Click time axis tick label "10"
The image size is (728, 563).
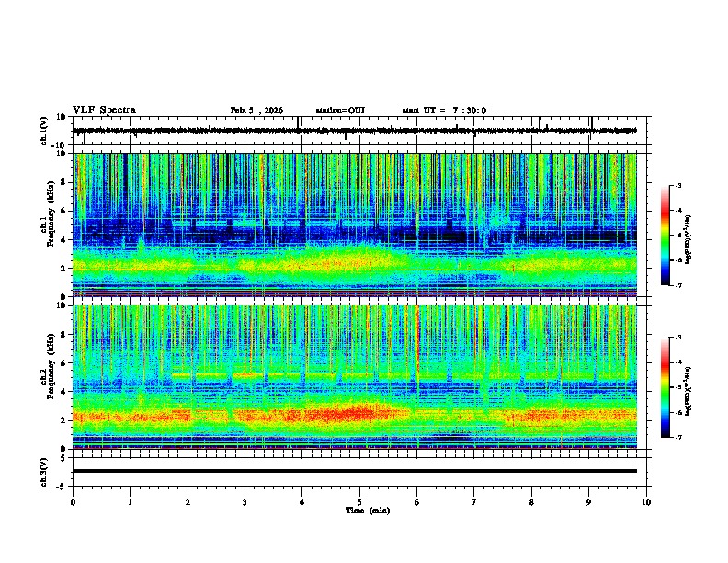(646, 502)
